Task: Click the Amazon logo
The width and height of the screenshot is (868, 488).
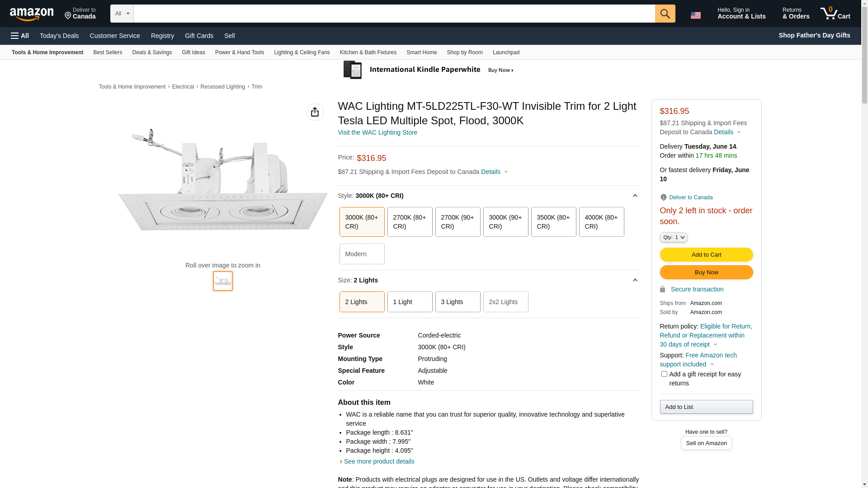Action: [x=32, y=14]
